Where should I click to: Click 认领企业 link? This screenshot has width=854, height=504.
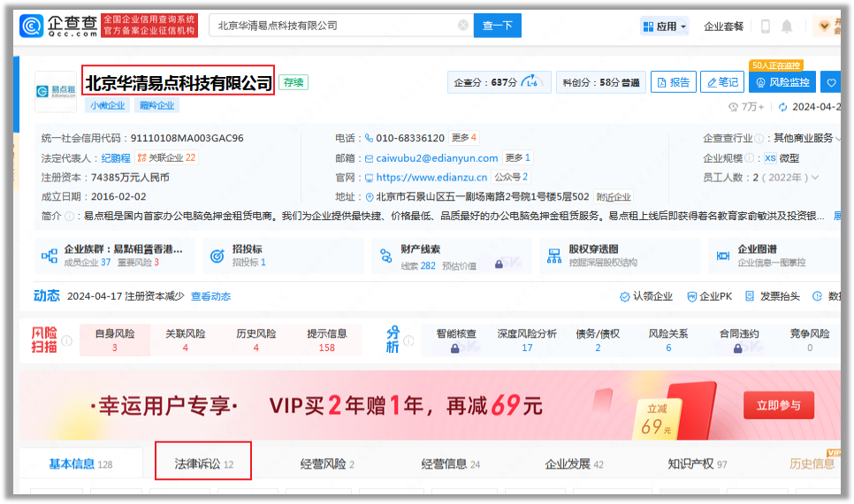pyautogui.click(x=646, y=296)
